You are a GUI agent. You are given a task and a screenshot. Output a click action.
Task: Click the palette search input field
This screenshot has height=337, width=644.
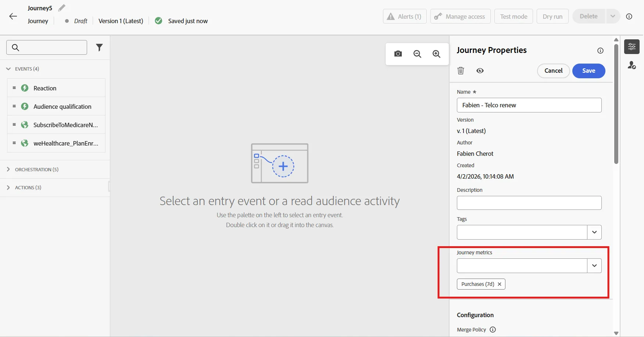pyautogui.click(x=47, y=47)
